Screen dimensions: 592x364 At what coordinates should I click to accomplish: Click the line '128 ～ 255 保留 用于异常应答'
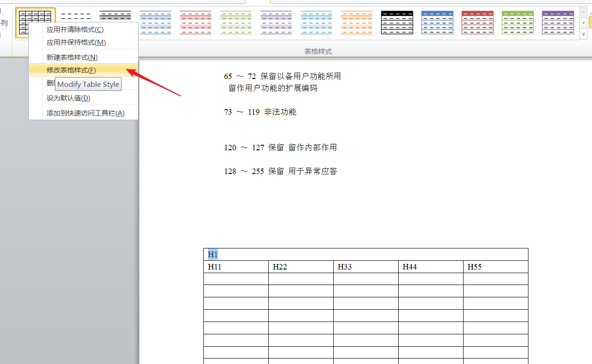pyautogui.click(x=280, y=171)
